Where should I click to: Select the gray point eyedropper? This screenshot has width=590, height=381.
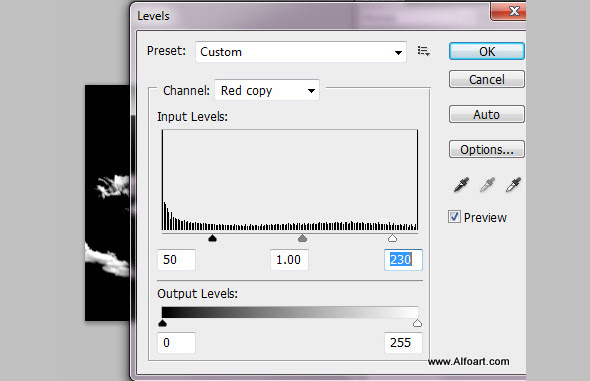point(487,185)
